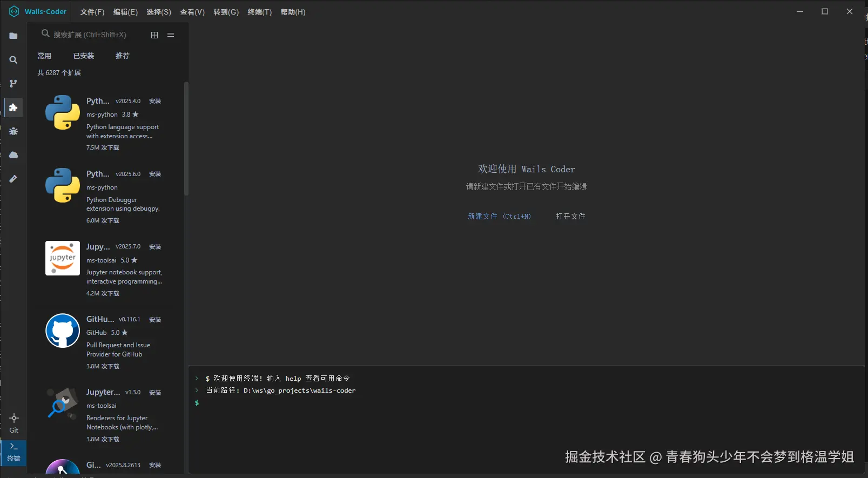Open the 查看(V) menu
This screenshot has width=868, height=478.
point(192,12)
